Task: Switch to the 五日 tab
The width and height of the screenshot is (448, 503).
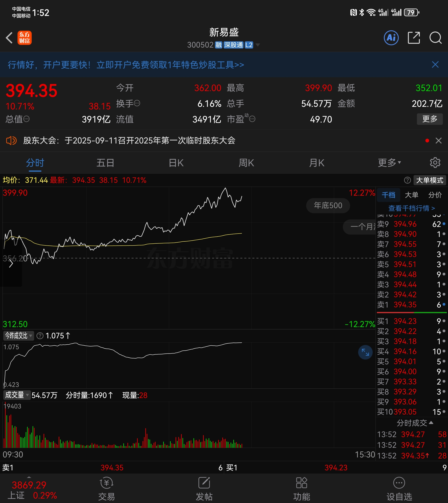Action: 105,163
